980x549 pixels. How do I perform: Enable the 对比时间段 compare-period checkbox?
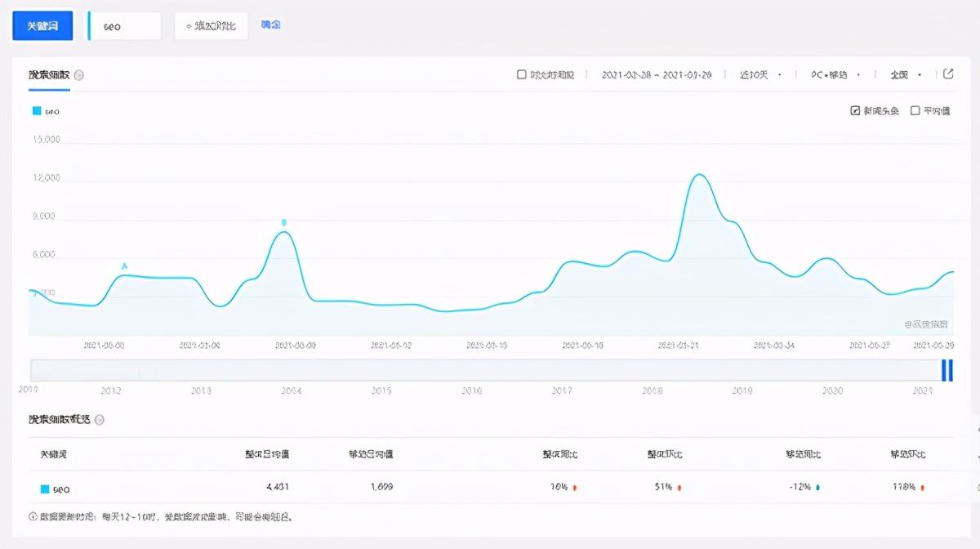tap(522, 74)
